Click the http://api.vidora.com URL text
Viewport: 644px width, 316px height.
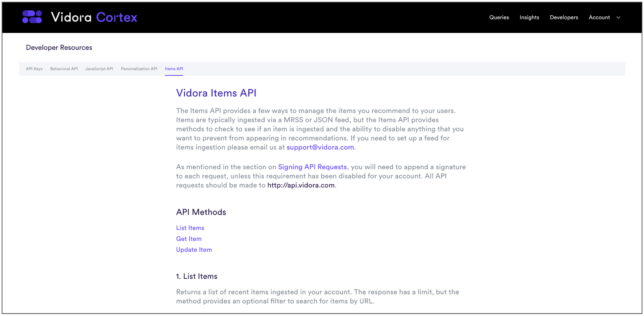tap(301, 185)
